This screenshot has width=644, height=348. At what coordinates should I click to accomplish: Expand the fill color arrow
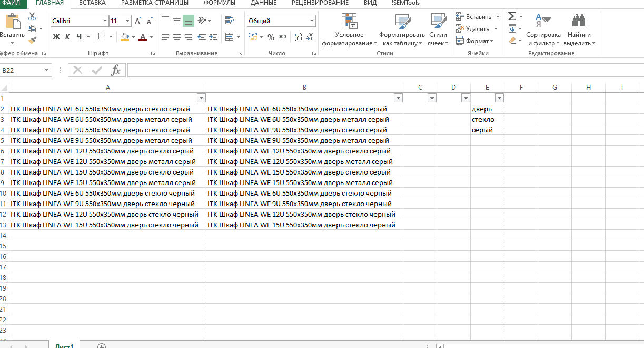pyautogui.click(x=133, y=37)
